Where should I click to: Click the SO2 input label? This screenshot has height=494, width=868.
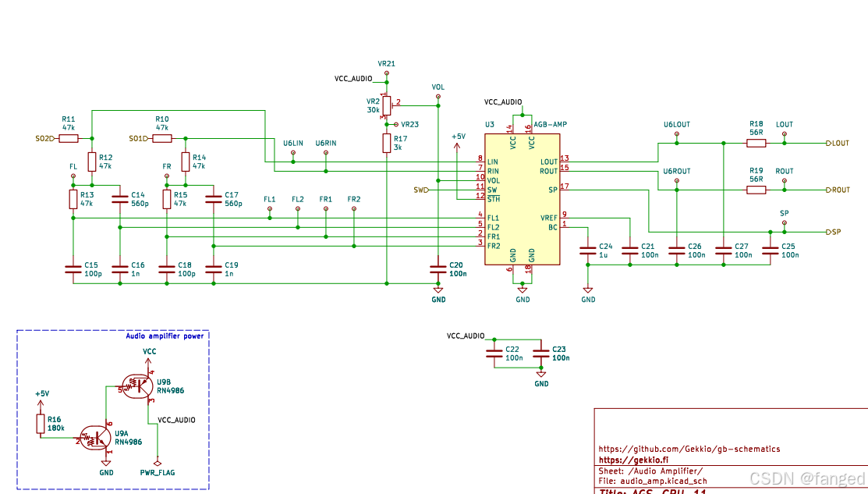pos(45,138)
